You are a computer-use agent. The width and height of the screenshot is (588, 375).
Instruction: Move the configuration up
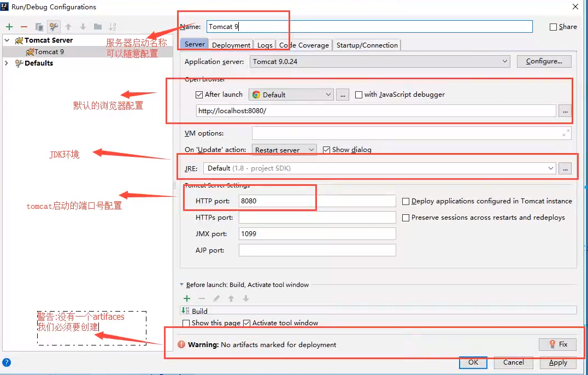pyautogui.click(x=67, y=26)
